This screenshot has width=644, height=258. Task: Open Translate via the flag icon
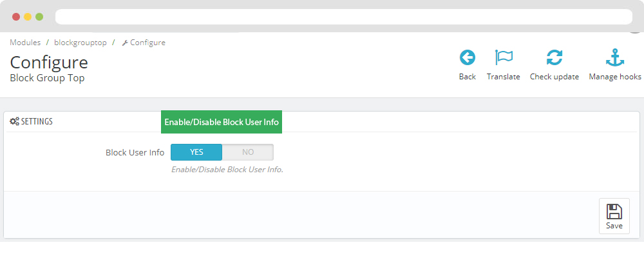(x=504, y=58)
